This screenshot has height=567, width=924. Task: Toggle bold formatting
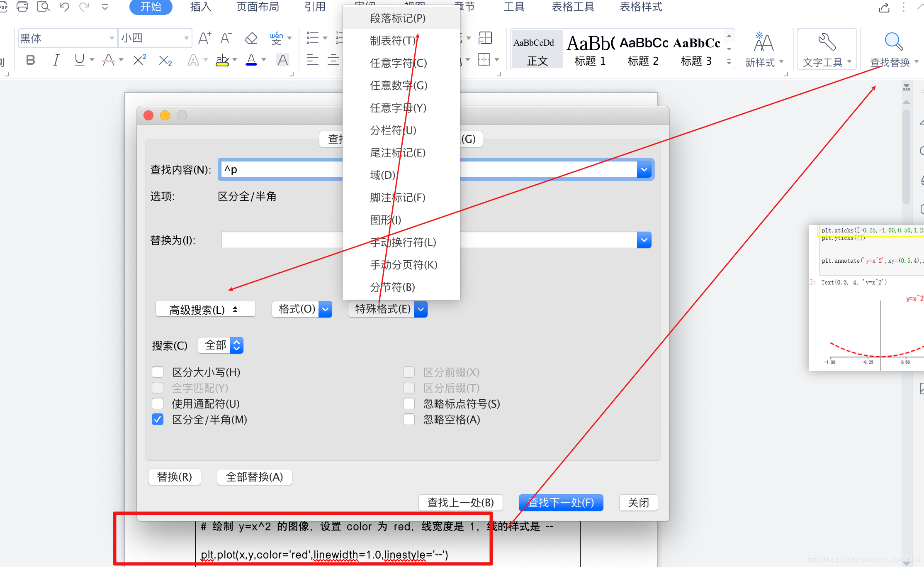tap(30, 60)
